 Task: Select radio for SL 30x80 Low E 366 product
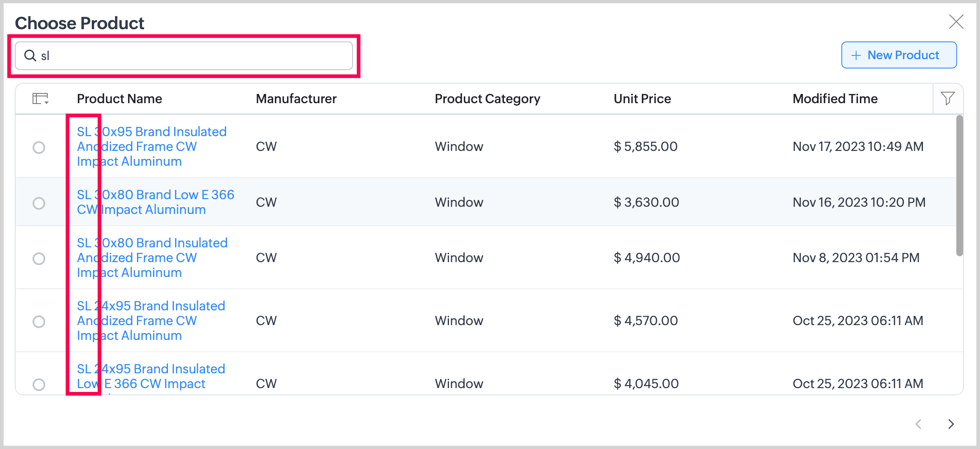tap(39, 203)
